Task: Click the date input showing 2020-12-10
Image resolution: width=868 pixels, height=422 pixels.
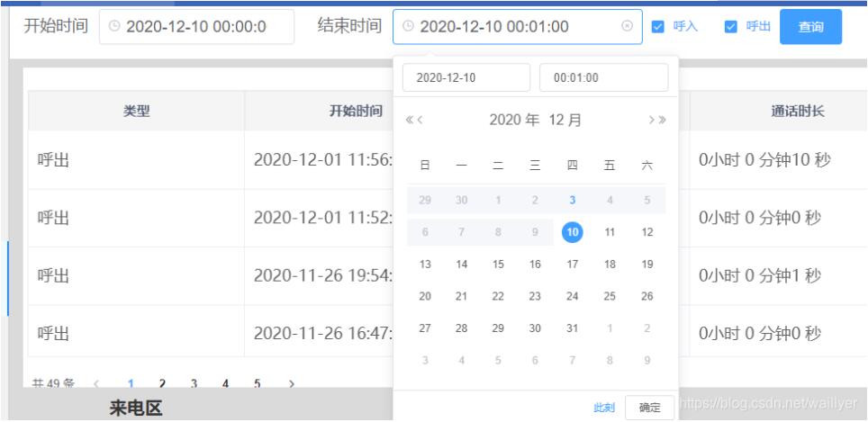Action: point(466,77)
